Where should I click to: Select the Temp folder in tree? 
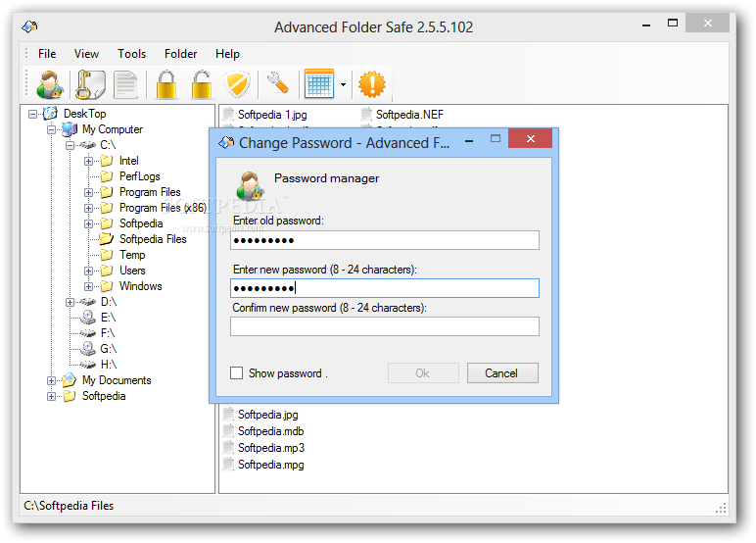132,255
